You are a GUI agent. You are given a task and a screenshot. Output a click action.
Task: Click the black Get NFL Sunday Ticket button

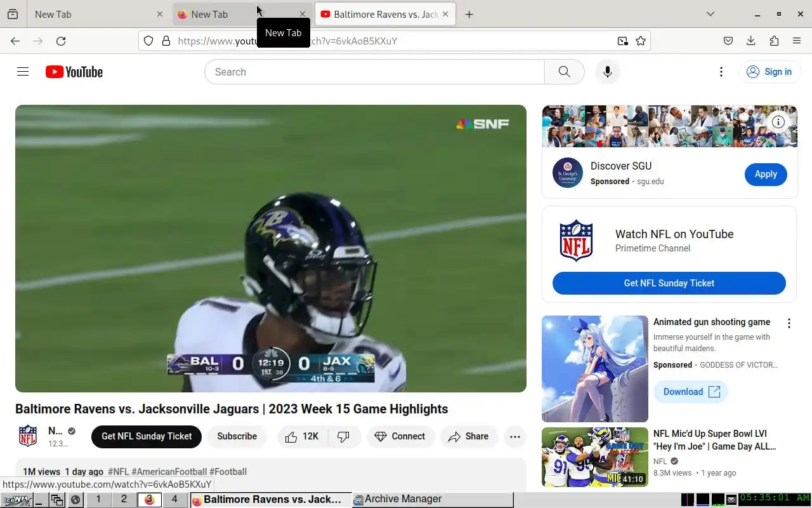pyautogui.click(x=147, y=436)
